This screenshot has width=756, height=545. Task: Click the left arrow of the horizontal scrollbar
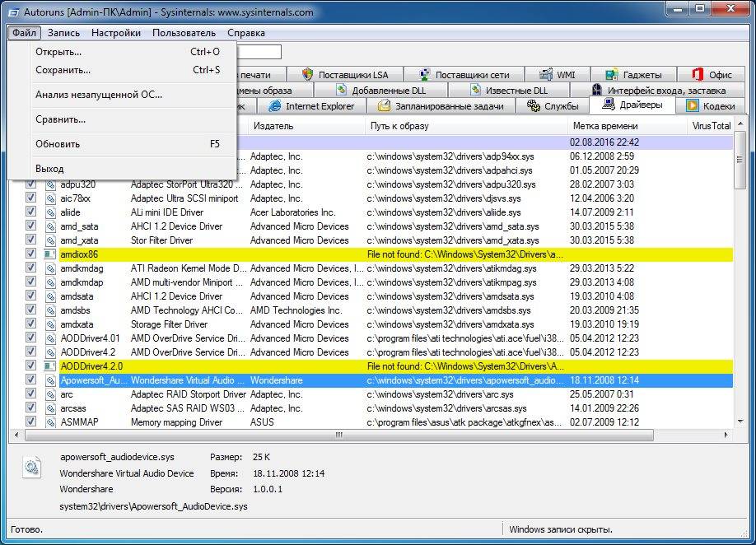tap(16, 436)
